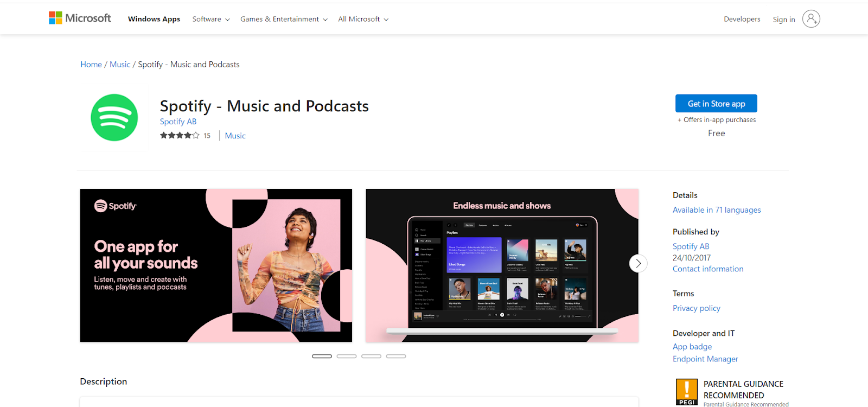868x407 pixels.
Task: Click Sign in
Action: point(784,20)
